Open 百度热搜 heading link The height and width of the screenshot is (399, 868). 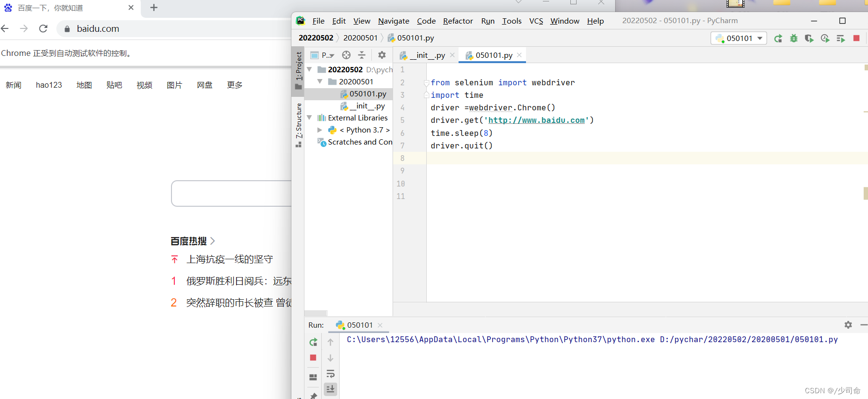pyautogui.click(x=193, y=241)
